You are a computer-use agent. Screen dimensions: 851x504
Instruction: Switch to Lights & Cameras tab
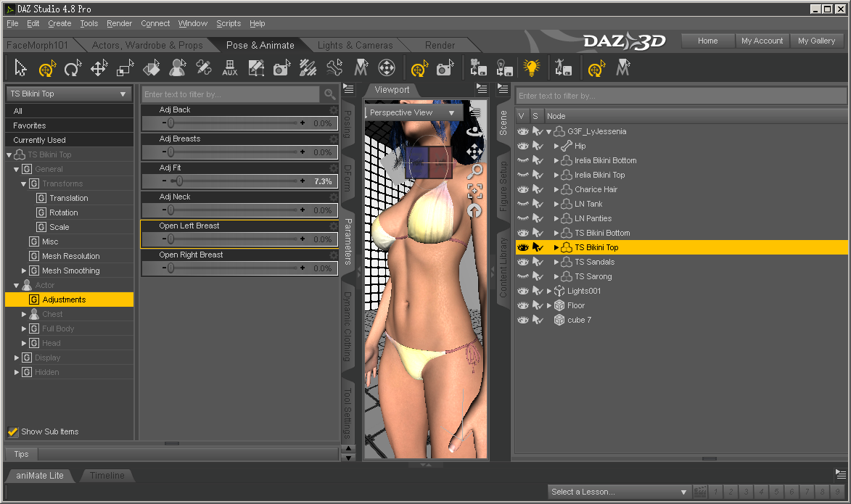click(355, 45)
